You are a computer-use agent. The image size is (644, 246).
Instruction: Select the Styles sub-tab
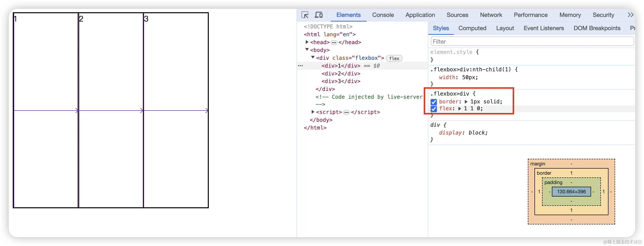click(x=441, y=28)
